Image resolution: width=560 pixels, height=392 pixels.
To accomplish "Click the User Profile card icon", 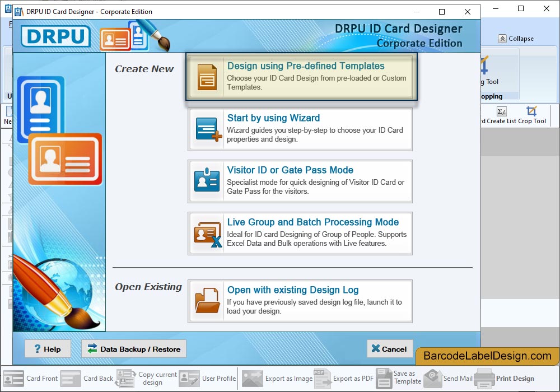I will click(x=189, y=379).
